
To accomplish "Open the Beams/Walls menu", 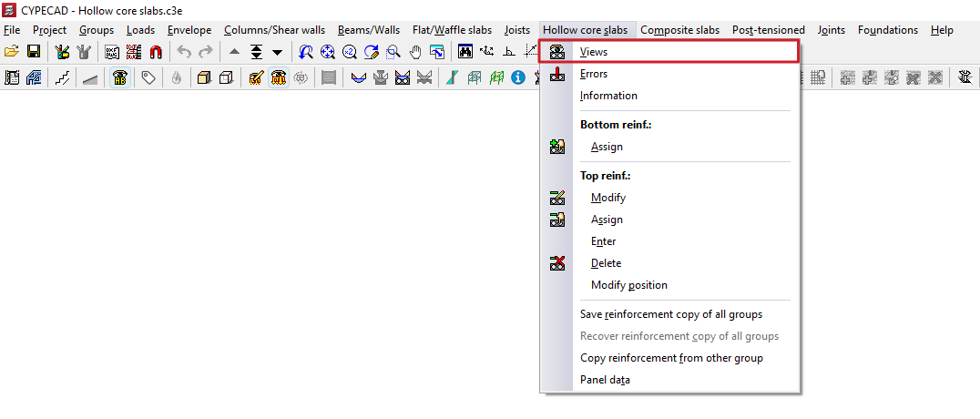I will pos(369,30).
